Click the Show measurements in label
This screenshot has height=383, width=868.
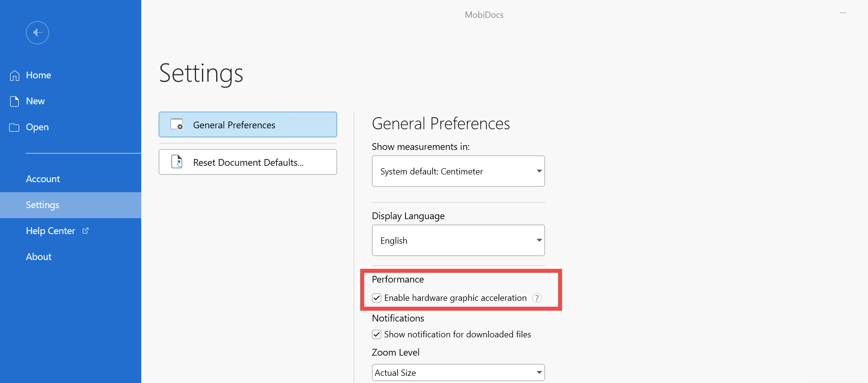tap(421, 147)
